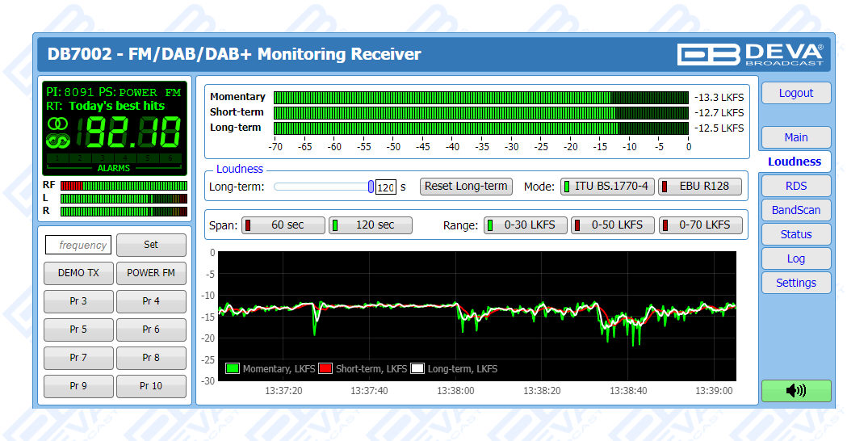This screenshot has height=441, width=868.
Task: Click the green speaker audio button
Action: [x=795, y=391]
